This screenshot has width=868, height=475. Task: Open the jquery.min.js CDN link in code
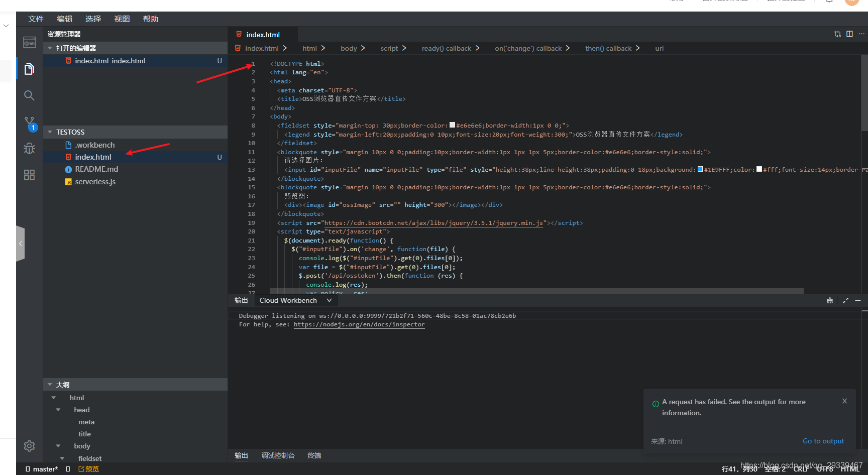click(433, 223)
